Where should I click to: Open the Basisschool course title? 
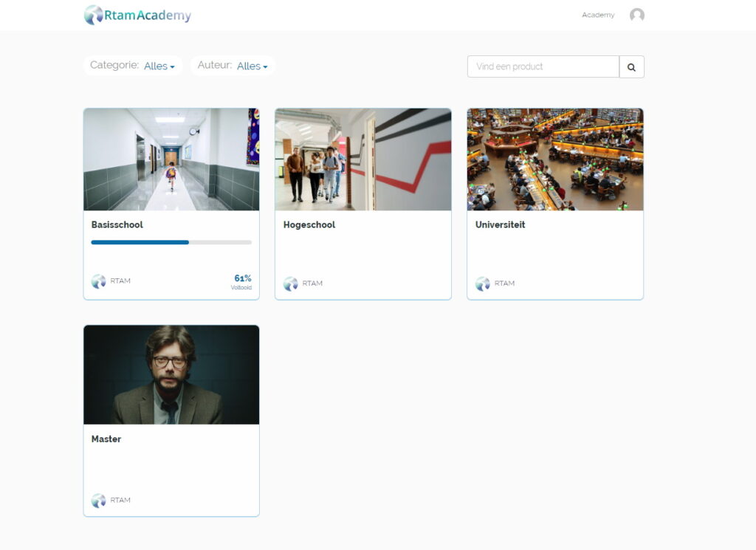117,224
